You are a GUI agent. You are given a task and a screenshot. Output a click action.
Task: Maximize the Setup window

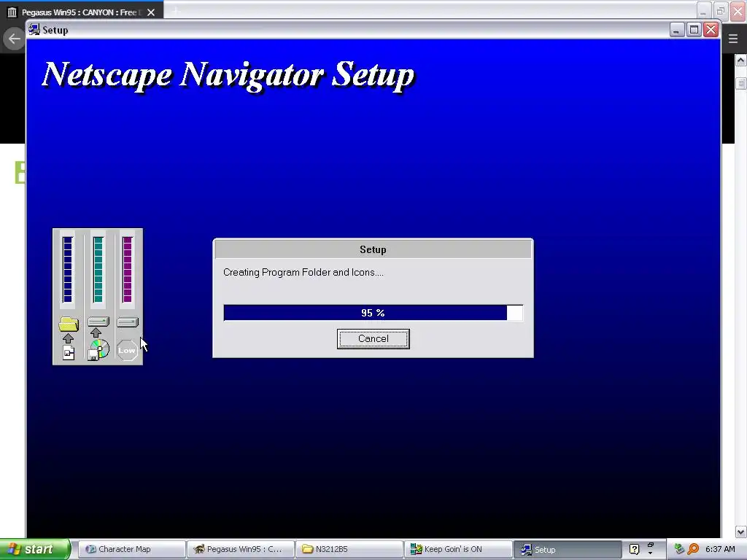pyautogui.click(x=694, y=29)
